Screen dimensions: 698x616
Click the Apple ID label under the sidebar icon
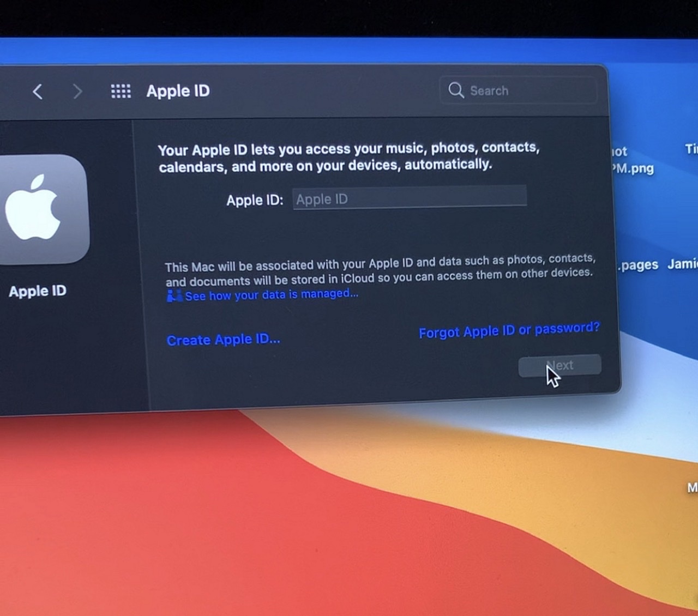pyautogui.click(x=37, y=291)
